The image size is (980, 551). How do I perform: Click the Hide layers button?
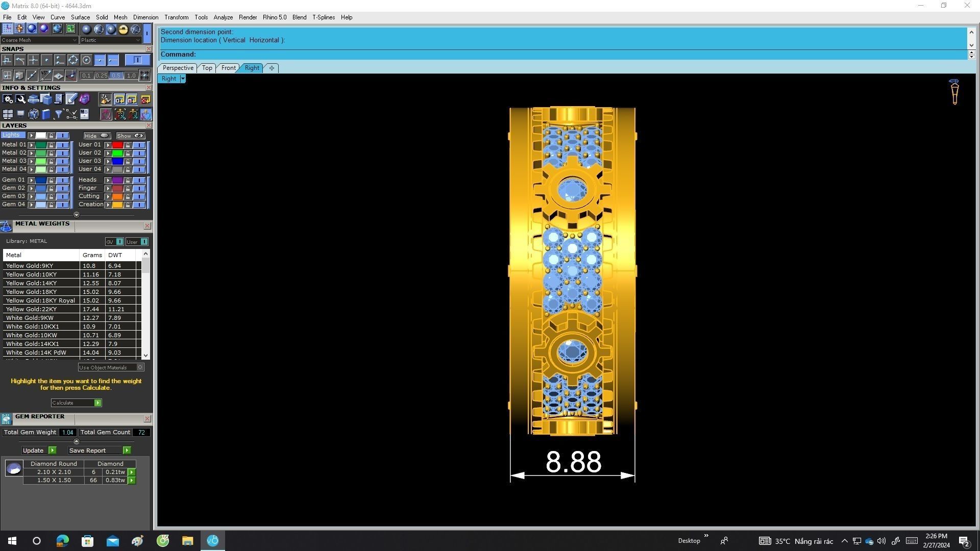pos(97,136)
